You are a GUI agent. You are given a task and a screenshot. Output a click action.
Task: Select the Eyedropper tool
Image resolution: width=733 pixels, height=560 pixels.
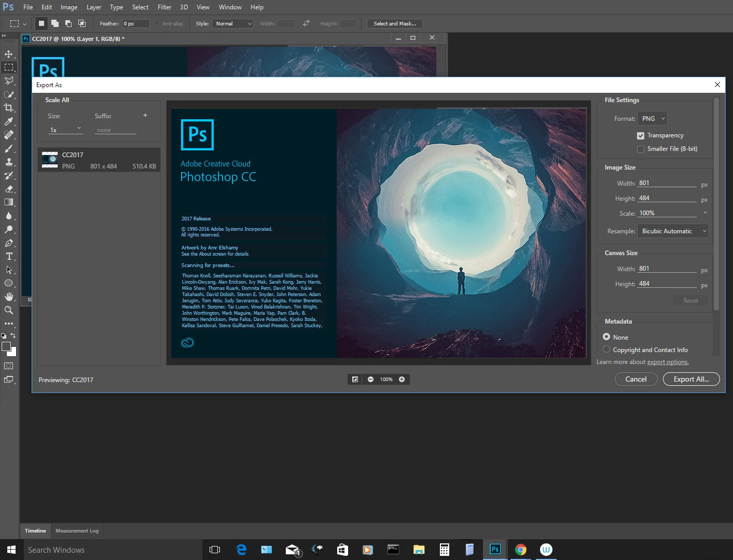[9, 121]
